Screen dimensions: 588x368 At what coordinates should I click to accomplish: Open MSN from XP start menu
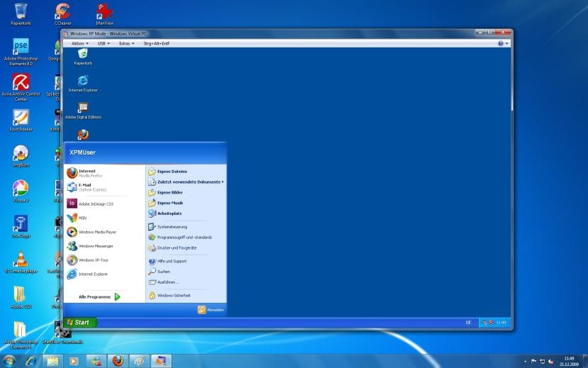104,218
